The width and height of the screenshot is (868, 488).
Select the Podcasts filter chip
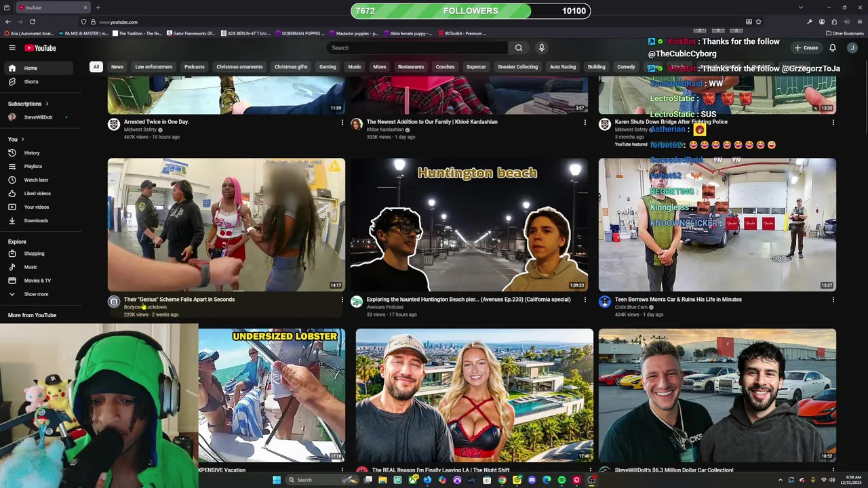194,67
